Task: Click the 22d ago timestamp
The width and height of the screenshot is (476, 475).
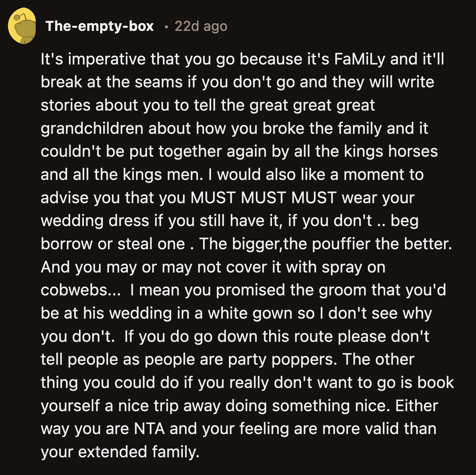Action: click(201, 26)
